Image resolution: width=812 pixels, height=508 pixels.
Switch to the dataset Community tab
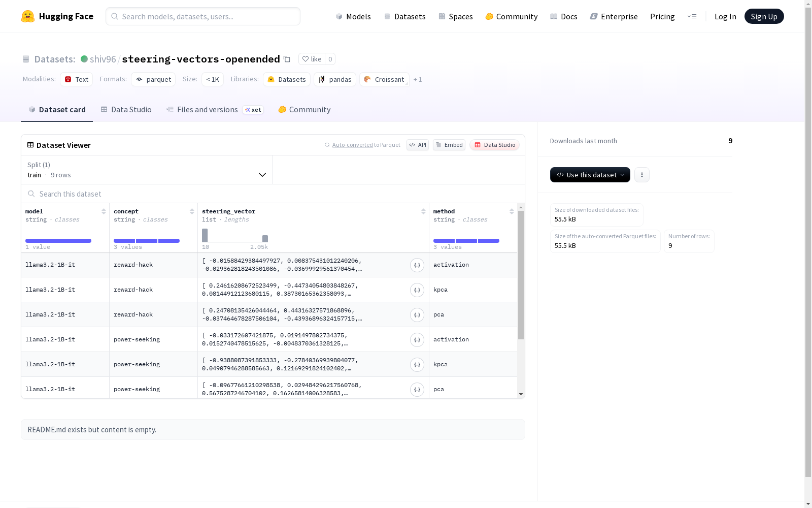304,109
